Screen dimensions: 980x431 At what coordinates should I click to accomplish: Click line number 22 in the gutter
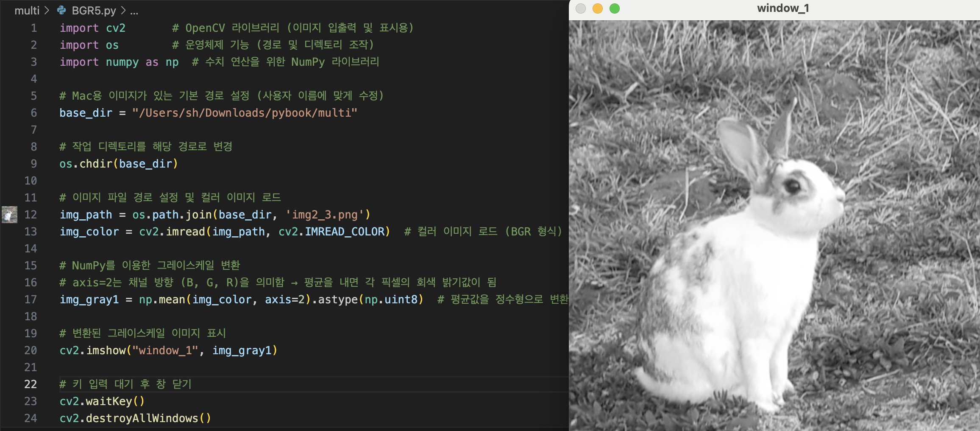31,384
